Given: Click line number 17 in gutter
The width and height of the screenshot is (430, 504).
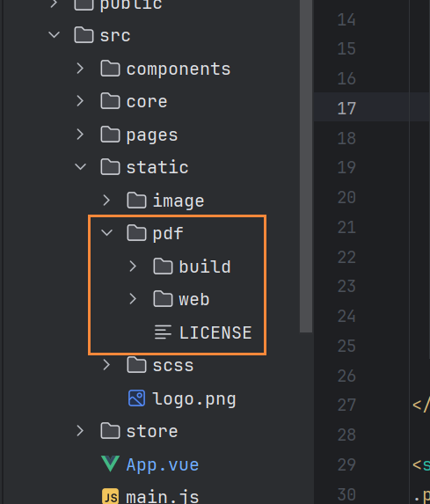Looking at the screenshot, I should 346,108.
